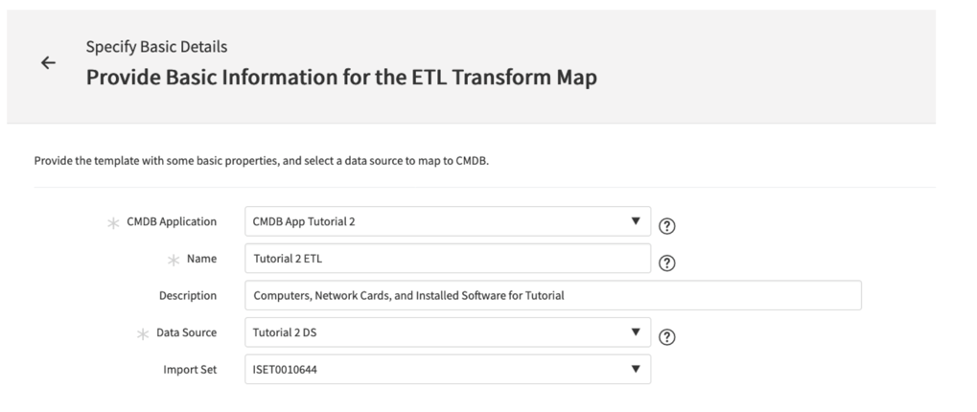
Task: Focus the Name field containing Tutorial 2 ETL
Action: click(447, 258)
